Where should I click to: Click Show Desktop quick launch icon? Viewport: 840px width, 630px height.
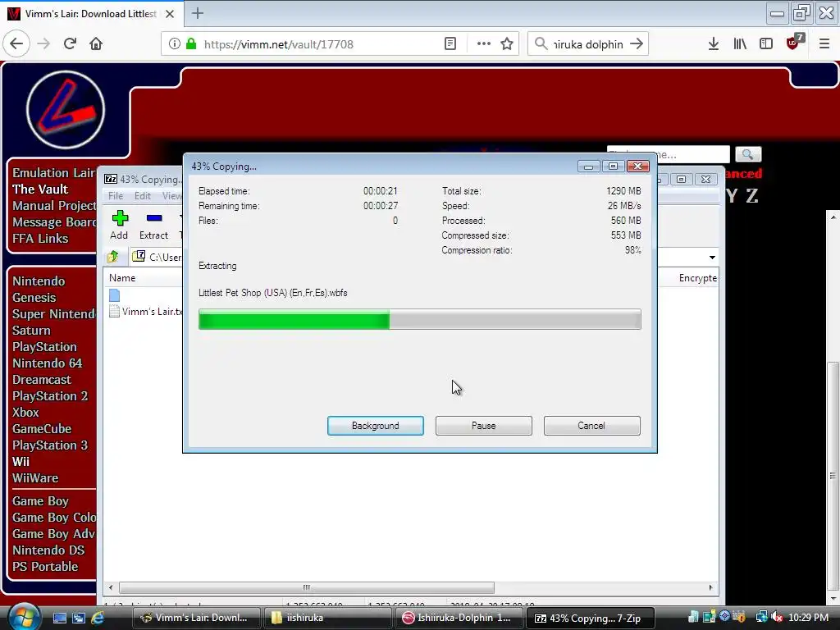pyautogui.click(x=60, y=618)
